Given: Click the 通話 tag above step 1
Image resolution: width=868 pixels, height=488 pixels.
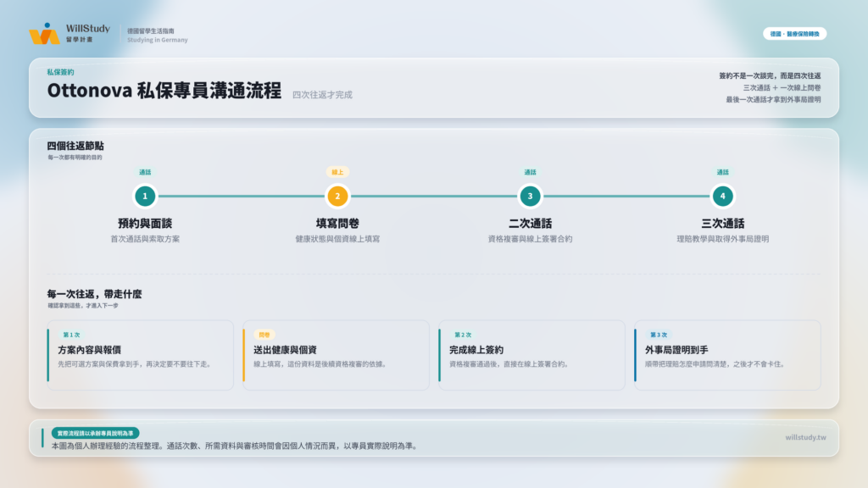Looking at the screenshot, I should [145, 172].
